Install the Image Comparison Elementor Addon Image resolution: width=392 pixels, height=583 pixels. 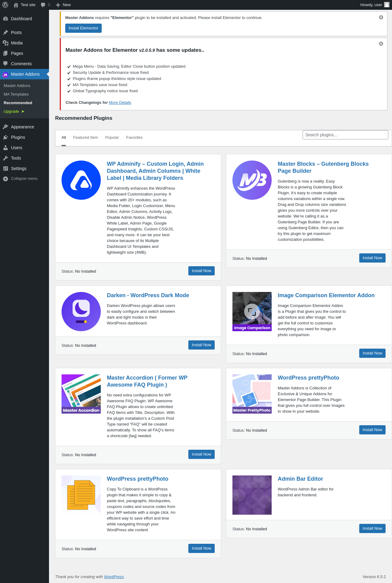click(x=372, y=353)
